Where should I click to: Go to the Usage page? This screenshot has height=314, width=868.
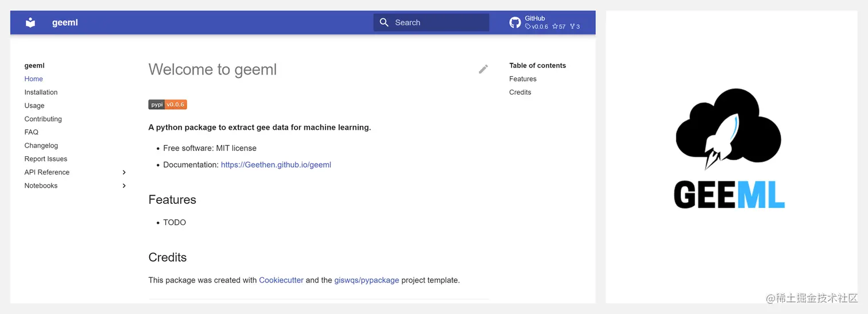(34, 106)
